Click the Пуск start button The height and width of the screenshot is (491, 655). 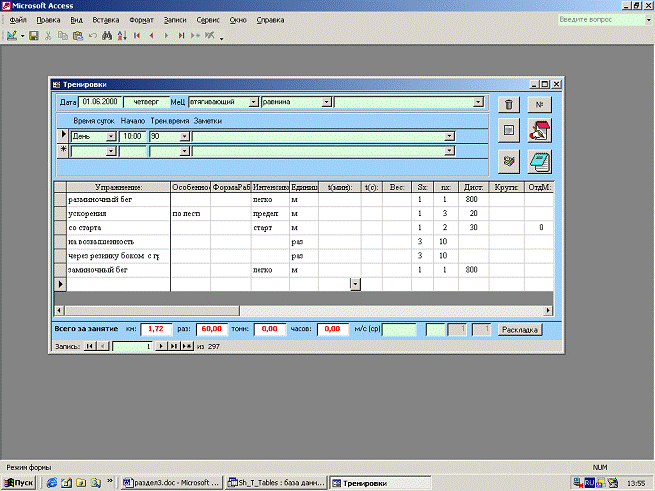(19, 482)
